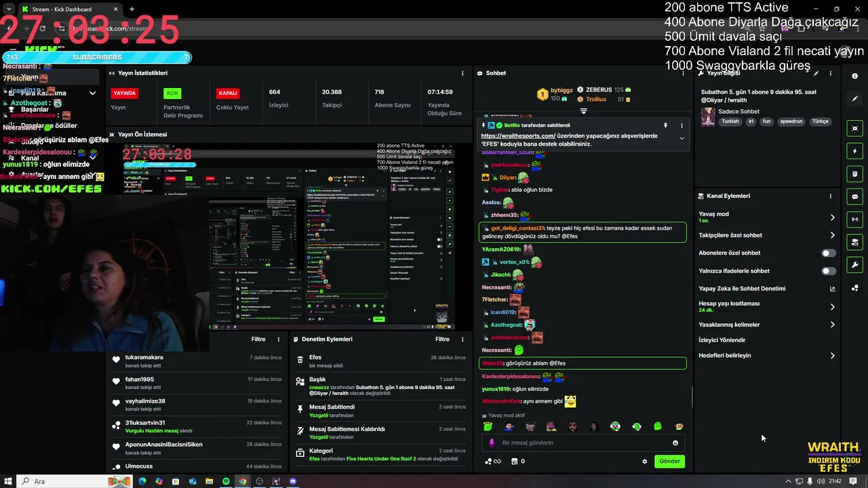Click the channel points infinity icon
Image resolution: width=868 pixels, height=488 pixels.
point(493,462)
